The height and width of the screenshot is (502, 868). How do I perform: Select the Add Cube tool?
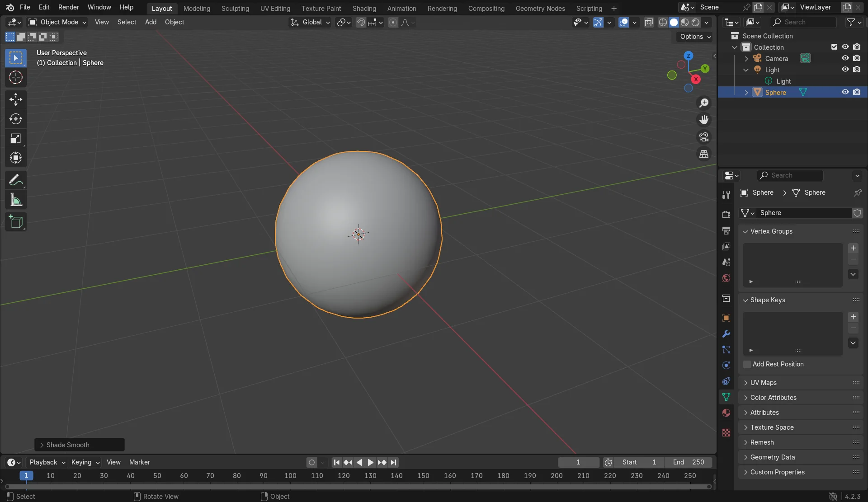coord(16,222)
